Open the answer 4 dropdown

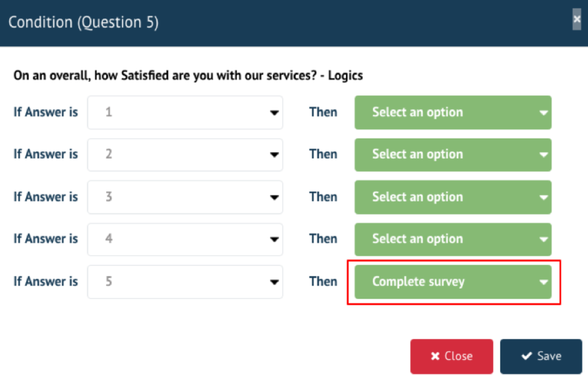pyautogui.click(x=185, y=239)
